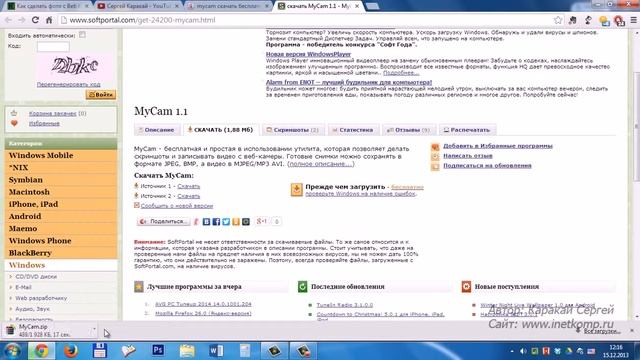640x360 pixels.
Task: Expand the Web разработчику subcategory
Action: (41, 298)
